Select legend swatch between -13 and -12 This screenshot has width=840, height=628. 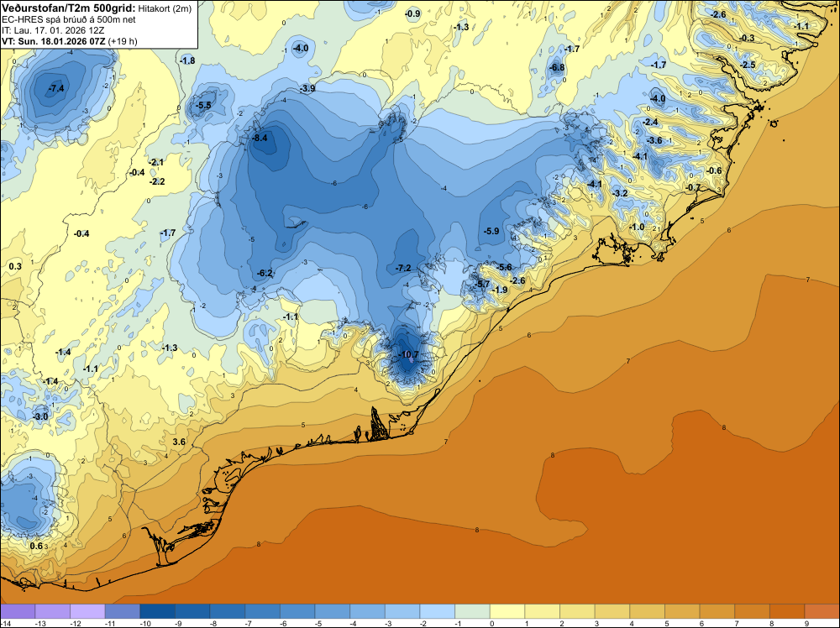52,611
